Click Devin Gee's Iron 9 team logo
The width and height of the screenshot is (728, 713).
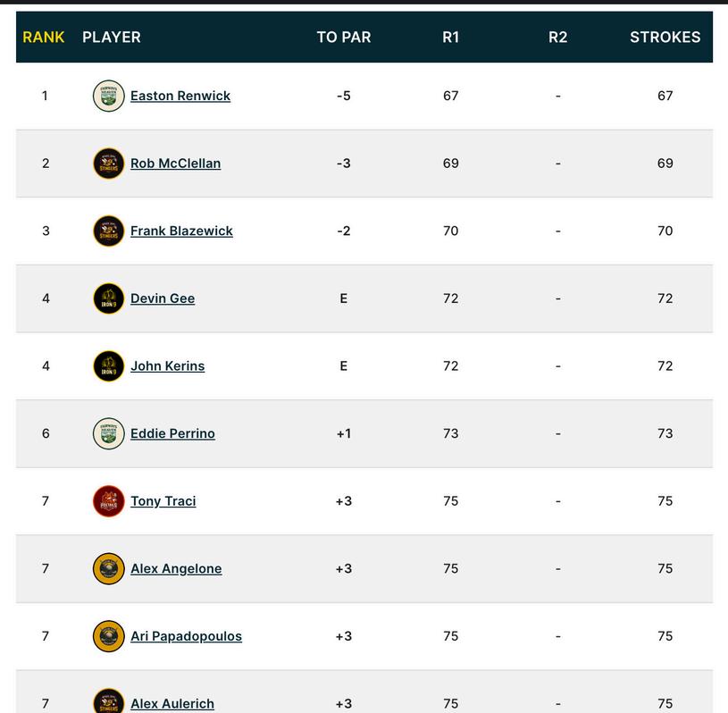(x=108, y=298)
